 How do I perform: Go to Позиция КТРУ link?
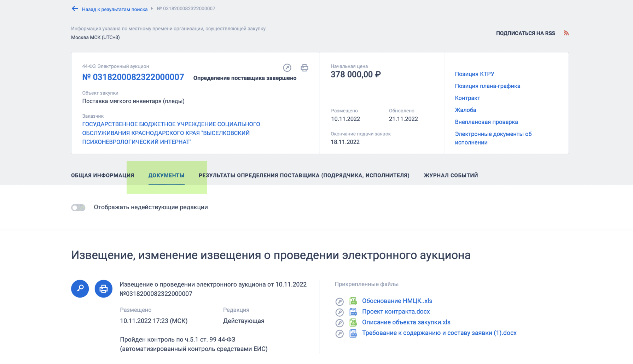pyautogui.click(x=474, y=74)
